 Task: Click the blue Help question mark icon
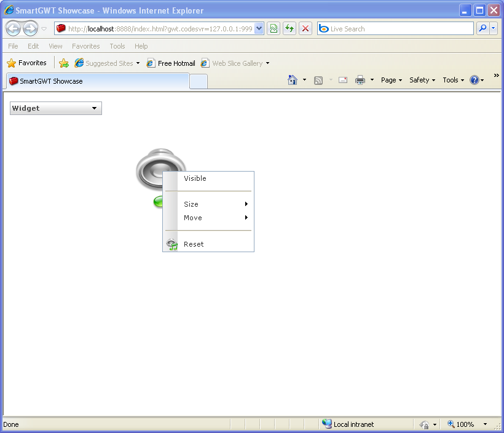coord(474,80)
